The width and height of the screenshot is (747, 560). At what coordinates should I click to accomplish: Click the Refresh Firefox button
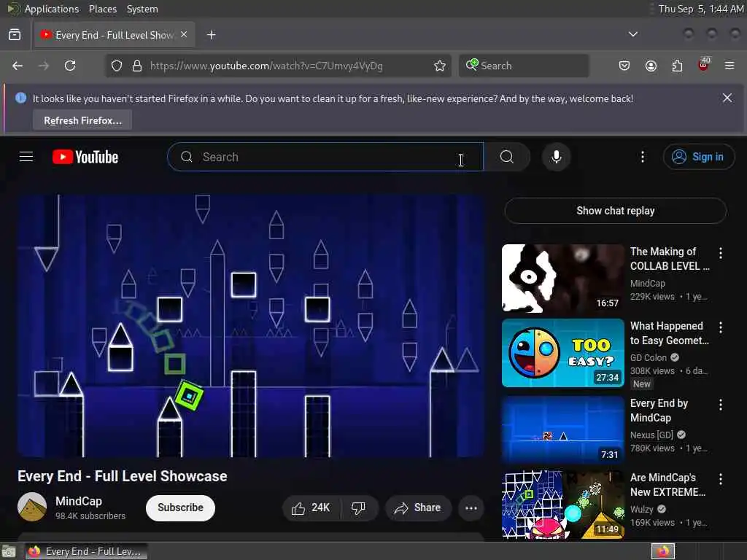82,120
